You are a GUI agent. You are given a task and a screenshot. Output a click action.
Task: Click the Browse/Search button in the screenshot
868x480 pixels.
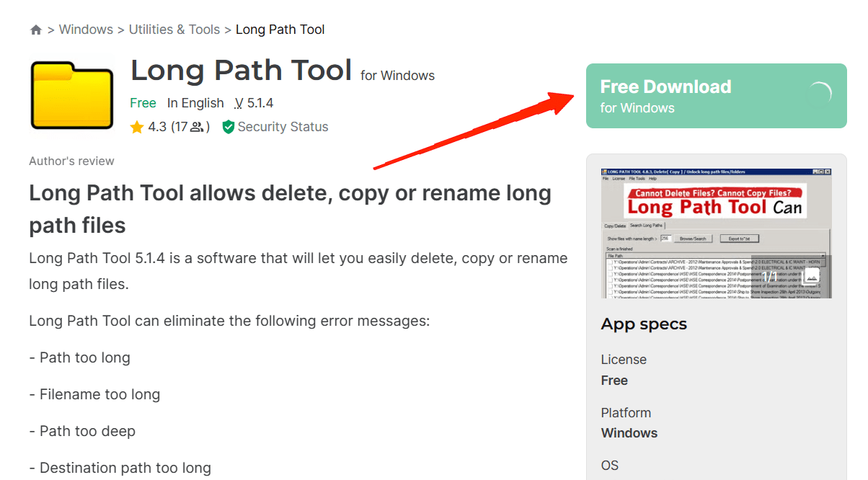tap(693, 239)
